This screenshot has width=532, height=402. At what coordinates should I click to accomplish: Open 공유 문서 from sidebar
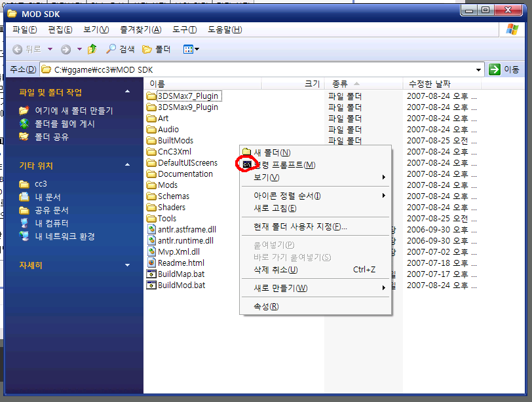click(52, 210)
